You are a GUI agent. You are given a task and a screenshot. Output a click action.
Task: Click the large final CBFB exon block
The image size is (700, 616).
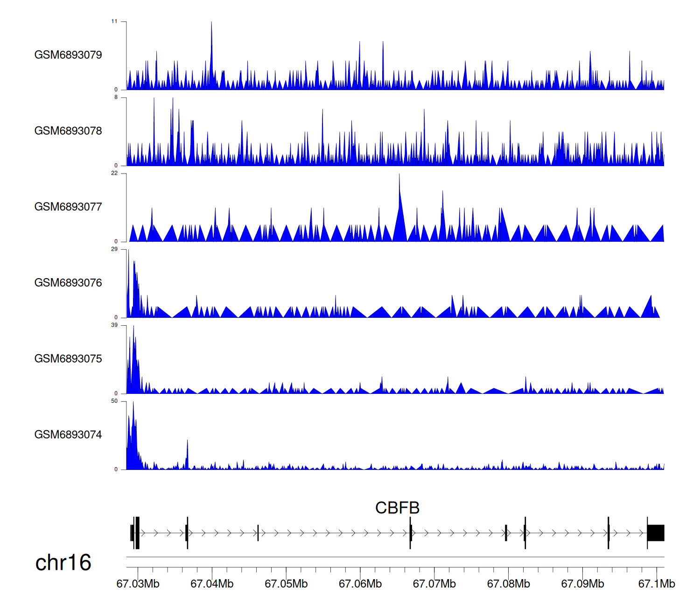[656, 533]
